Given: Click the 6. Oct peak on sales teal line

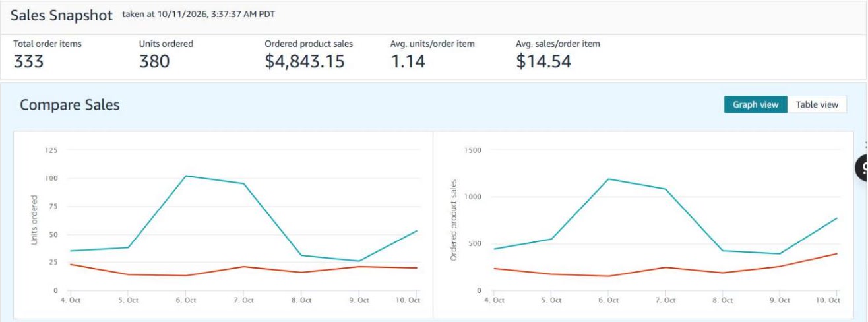Looking at the screenshot, I should click(608, 179).
